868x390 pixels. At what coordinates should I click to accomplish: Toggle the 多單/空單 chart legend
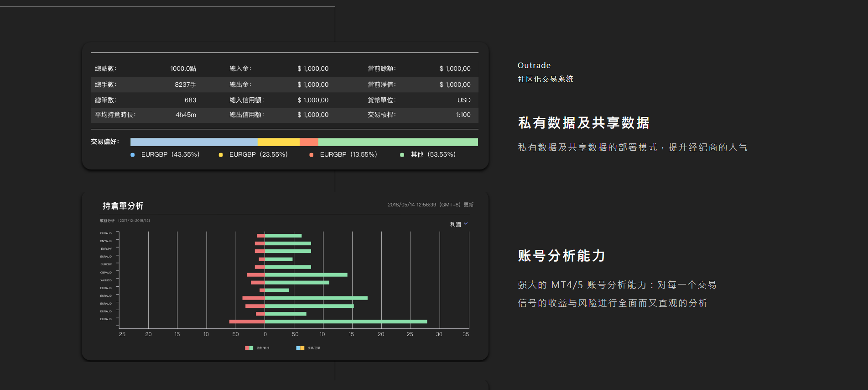click(308, 348)
